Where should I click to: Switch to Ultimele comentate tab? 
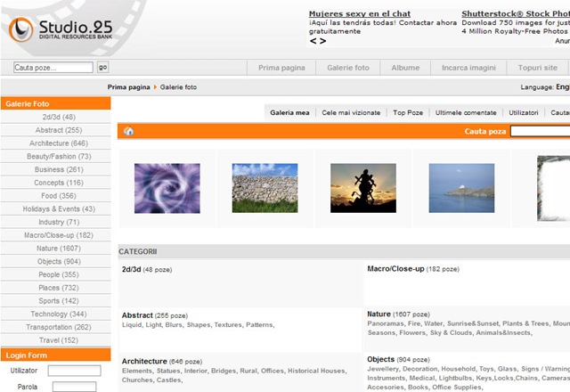coord(466,113)
